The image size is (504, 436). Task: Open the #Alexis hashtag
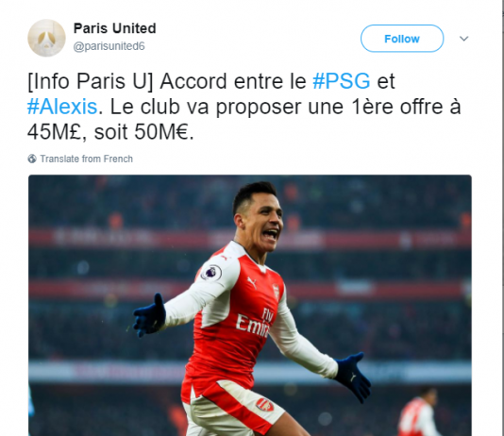point(62,107)
